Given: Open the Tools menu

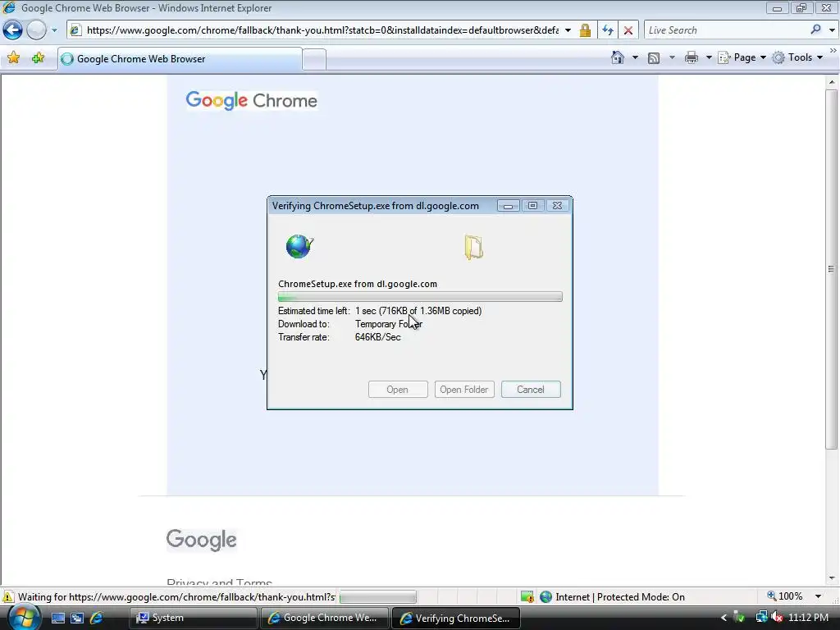Looking at the screenshot, I should tap(797, 57).
